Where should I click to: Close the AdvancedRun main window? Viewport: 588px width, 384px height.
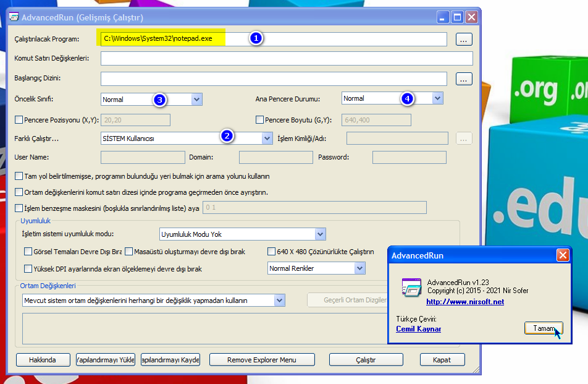tap(472, 17)
